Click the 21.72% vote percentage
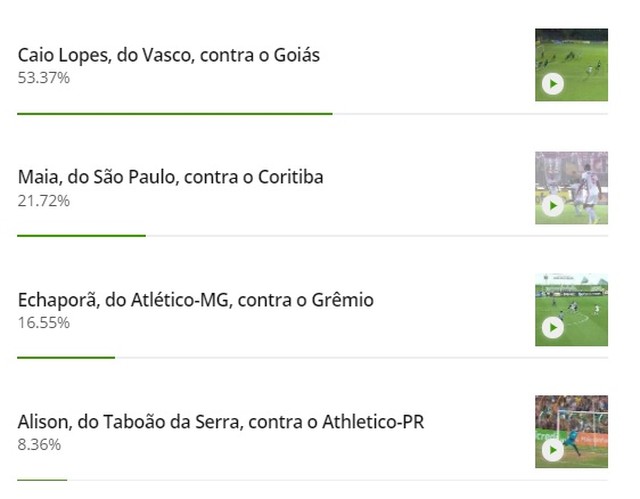 coord(44,200)
